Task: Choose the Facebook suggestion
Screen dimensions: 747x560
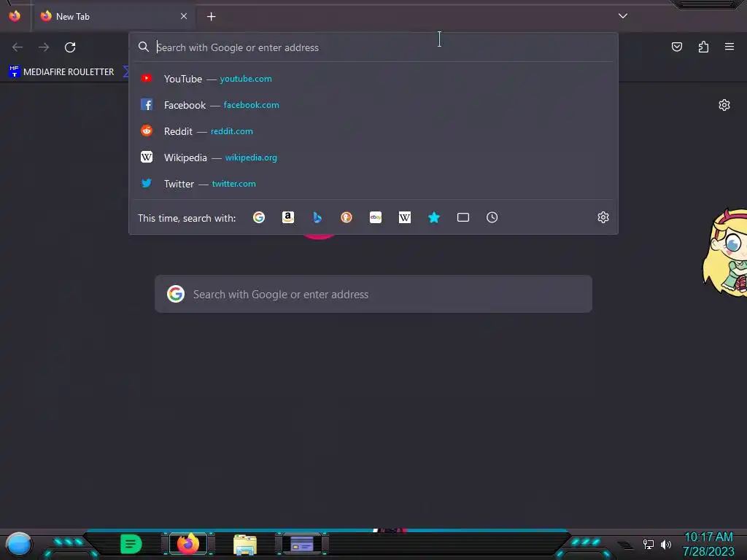Action: point(373,105)
